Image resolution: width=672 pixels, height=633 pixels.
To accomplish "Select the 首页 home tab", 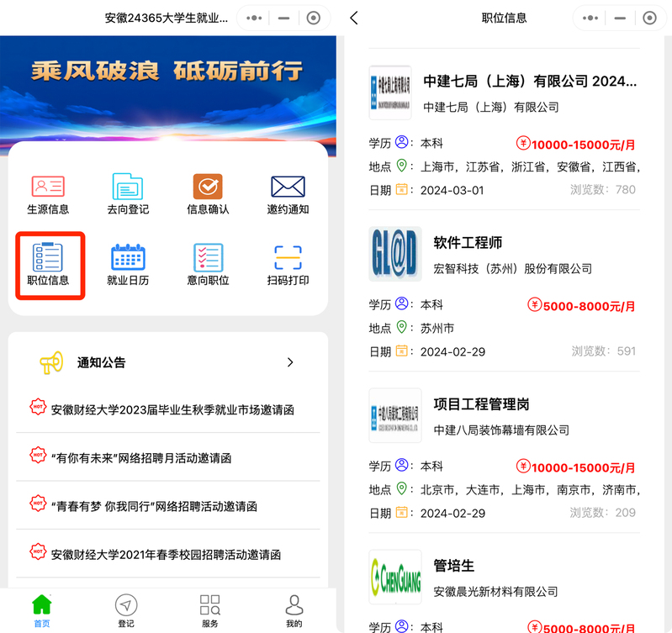I will 42,610.
